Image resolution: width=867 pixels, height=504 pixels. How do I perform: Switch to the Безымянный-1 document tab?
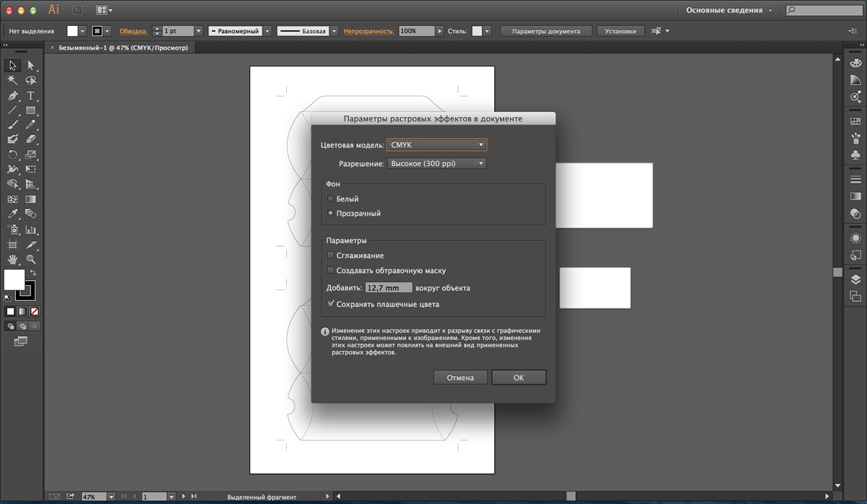click(123, 48)
